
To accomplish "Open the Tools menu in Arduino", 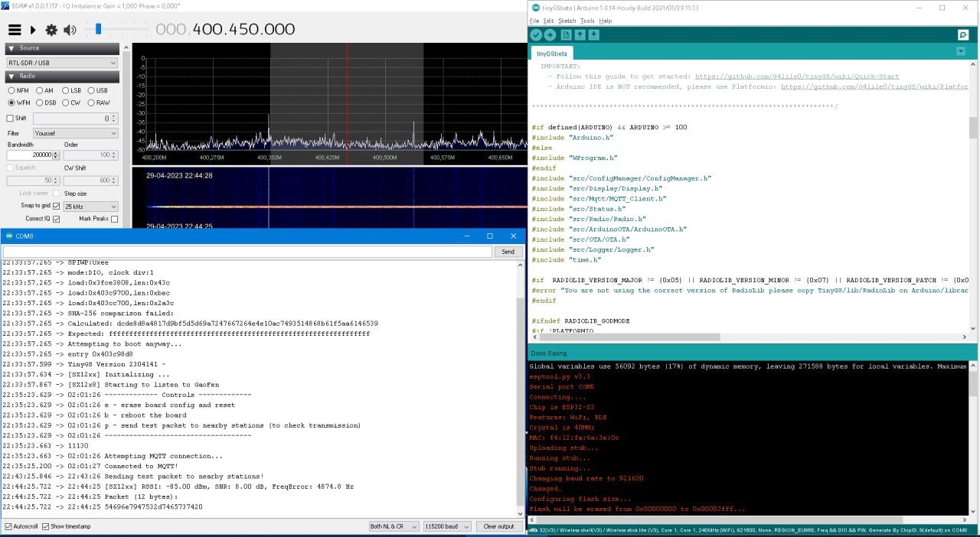I will coord(586,21).
